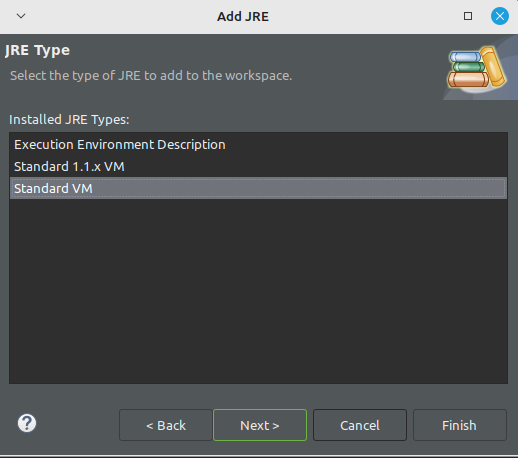Open the help question mark icon

[x=27, y=423]
